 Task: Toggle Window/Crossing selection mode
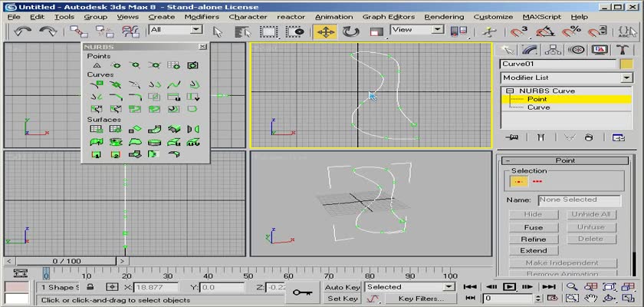click(295, 31)
